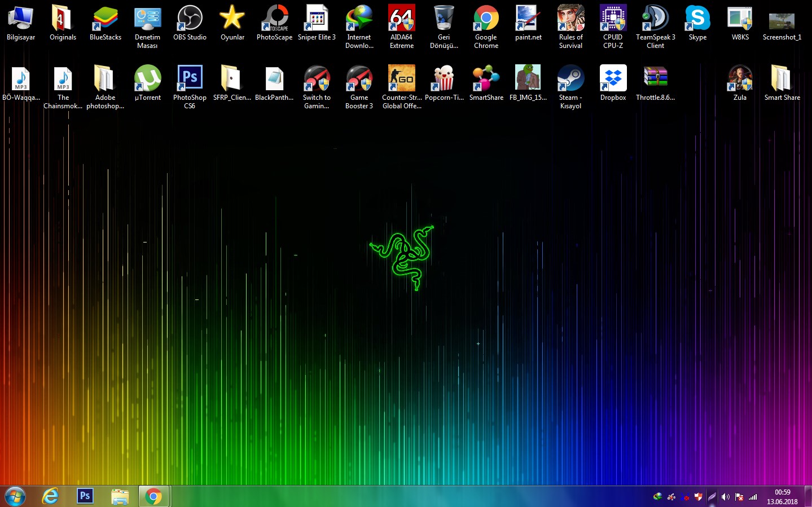812x507 pixels.
Task: Switch to Chrome on the taskbar
Action: coord(153,496)
